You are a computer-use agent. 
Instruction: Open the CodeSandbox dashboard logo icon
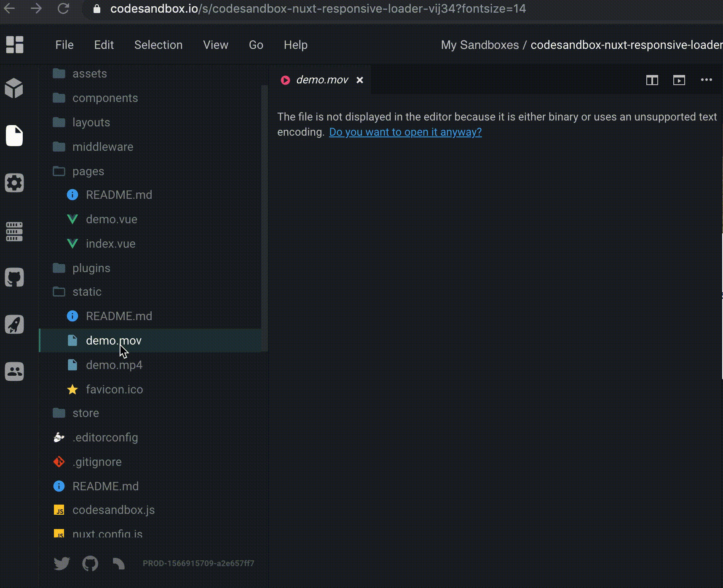15,45
